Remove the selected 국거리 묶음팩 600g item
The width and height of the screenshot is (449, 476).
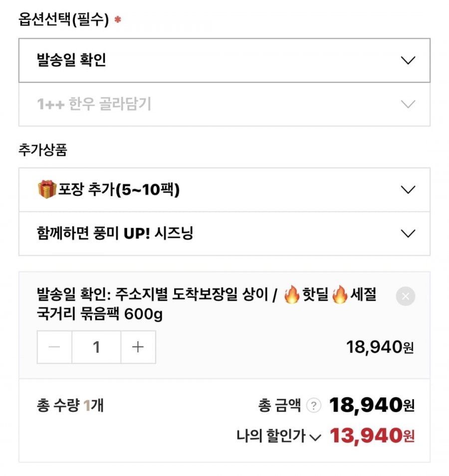(405, 296)
